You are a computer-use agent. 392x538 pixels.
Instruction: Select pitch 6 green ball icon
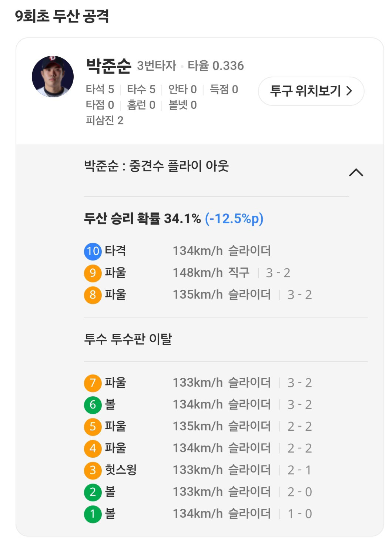(93, 405)
